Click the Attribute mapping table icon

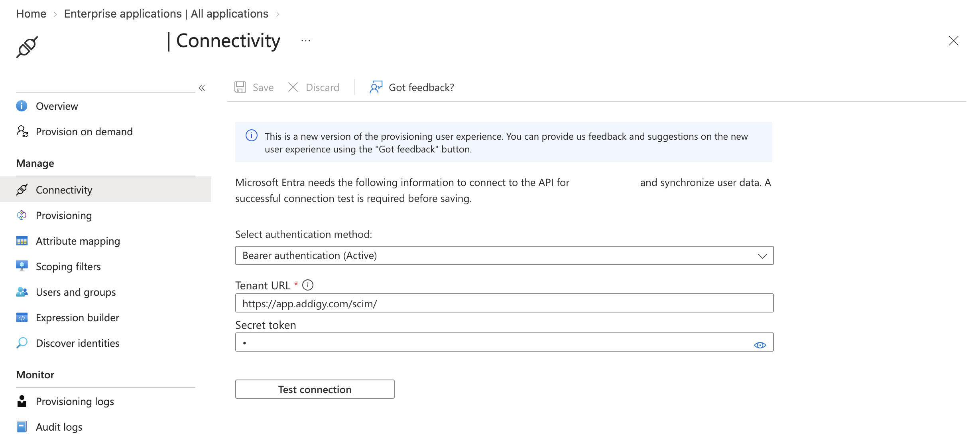[22, 241]
